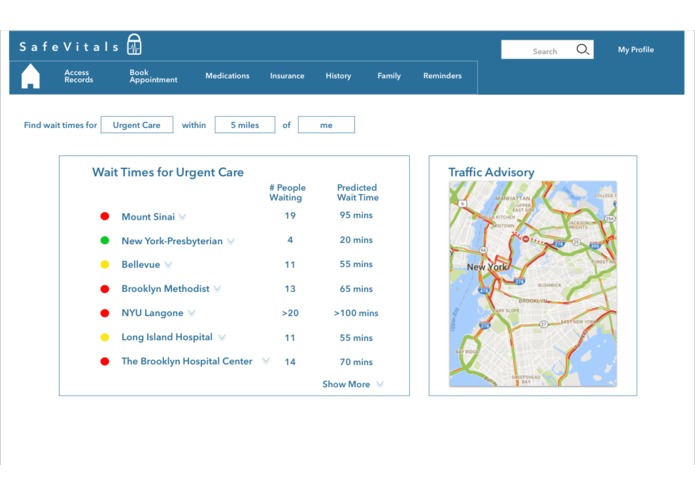
Task: Click the '>20' people waiting value
Action: [x=290, y=313]
